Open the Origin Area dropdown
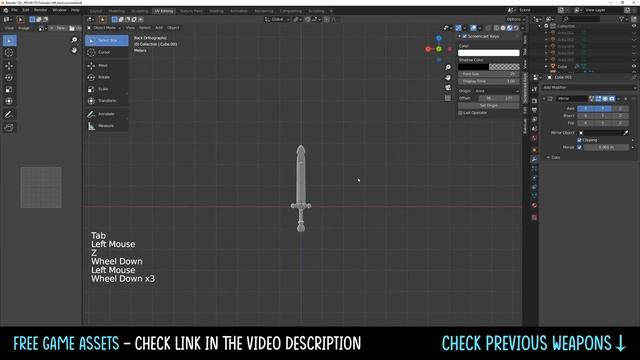The height and width of the screenshot is (360, 640). point(497,91)
